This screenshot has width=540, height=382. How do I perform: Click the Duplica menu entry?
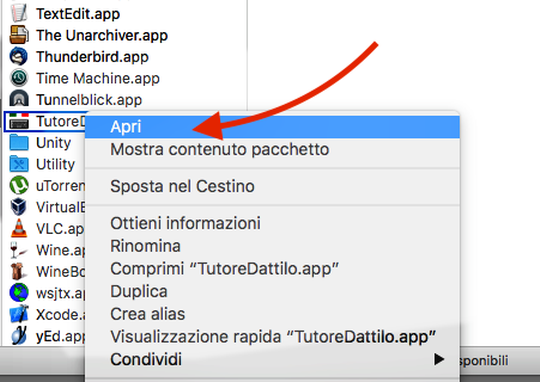(x=272, y=291)
